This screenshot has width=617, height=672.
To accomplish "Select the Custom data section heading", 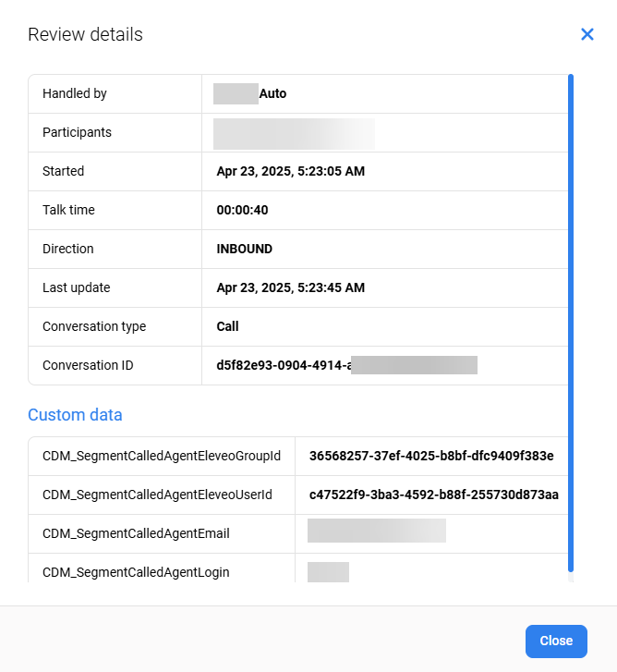I will [75, 415].
